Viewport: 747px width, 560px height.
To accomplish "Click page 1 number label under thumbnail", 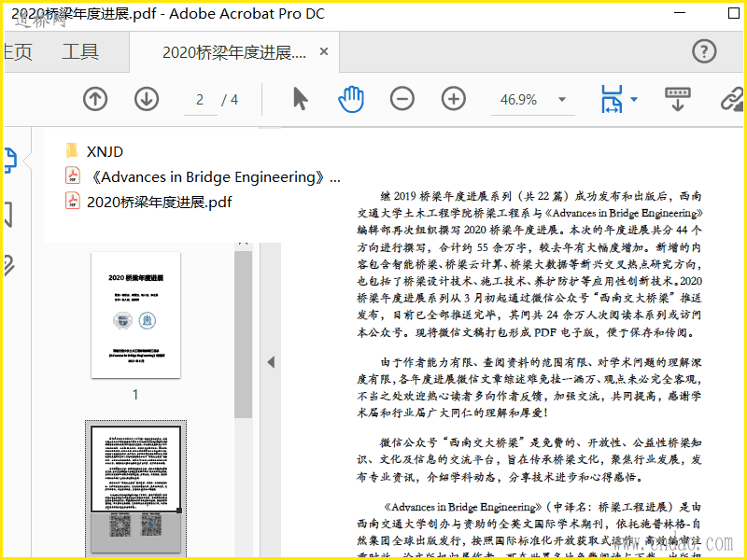I will pyautogui.click(x=135, y=394).
